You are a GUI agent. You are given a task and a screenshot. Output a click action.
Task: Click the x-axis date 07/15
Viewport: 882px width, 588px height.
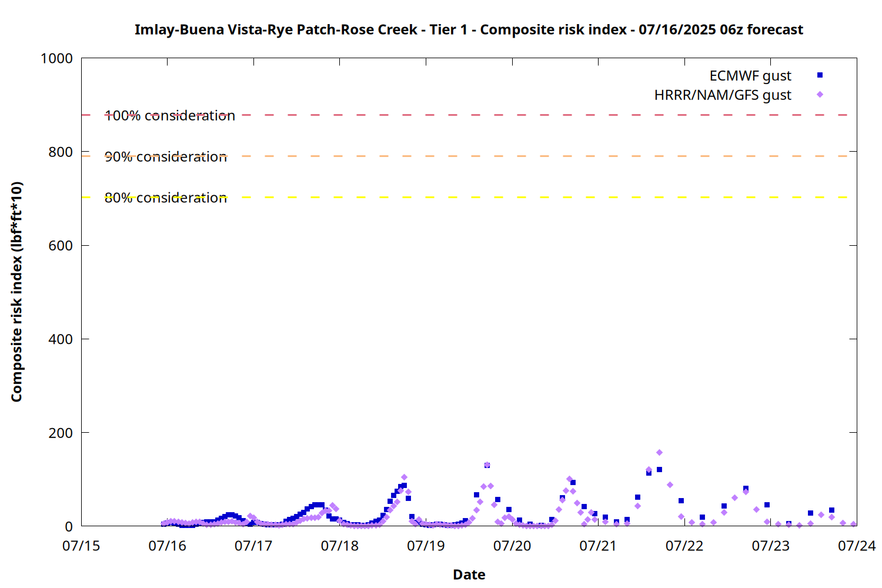(81, 546)
